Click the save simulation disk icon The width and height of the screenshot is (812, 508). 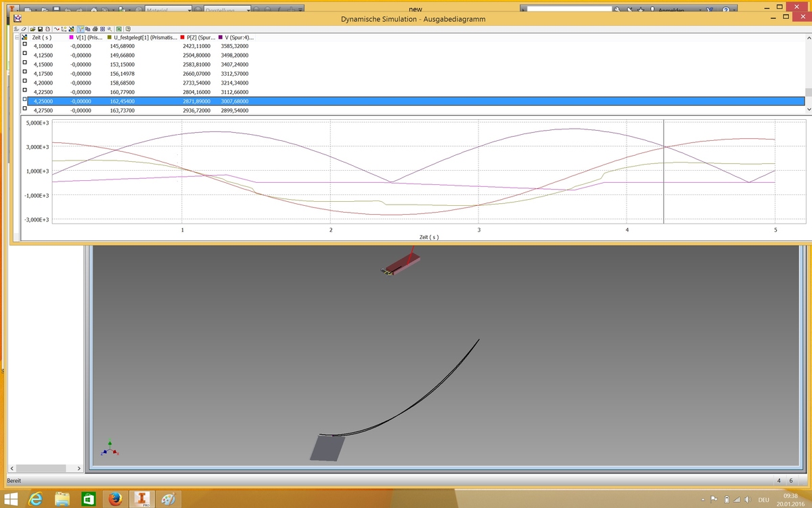click(40, 29)
